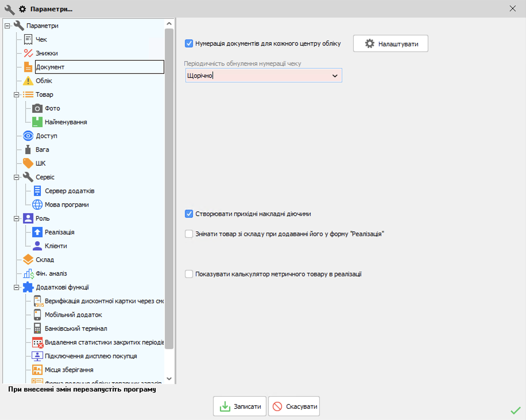
Task: Open the Щорічно periodicity dropdown arrow
Action: tap(335, 76)
